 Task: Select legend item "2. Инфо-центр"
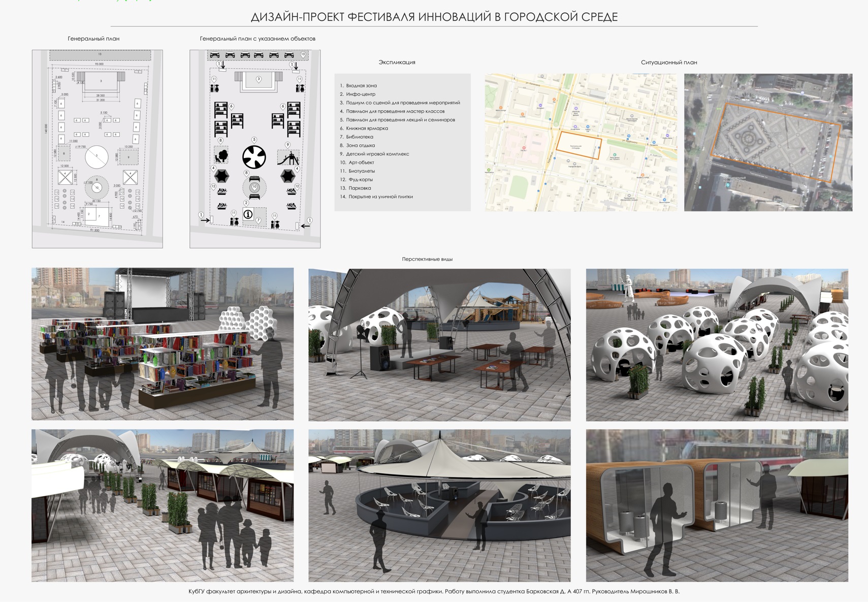pos(358,94)
